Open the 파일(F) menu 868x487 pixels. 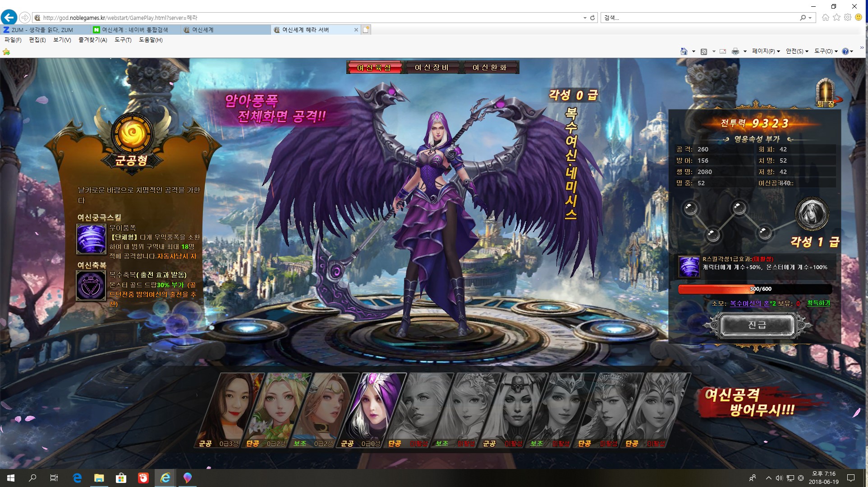(x=13, y=40)
